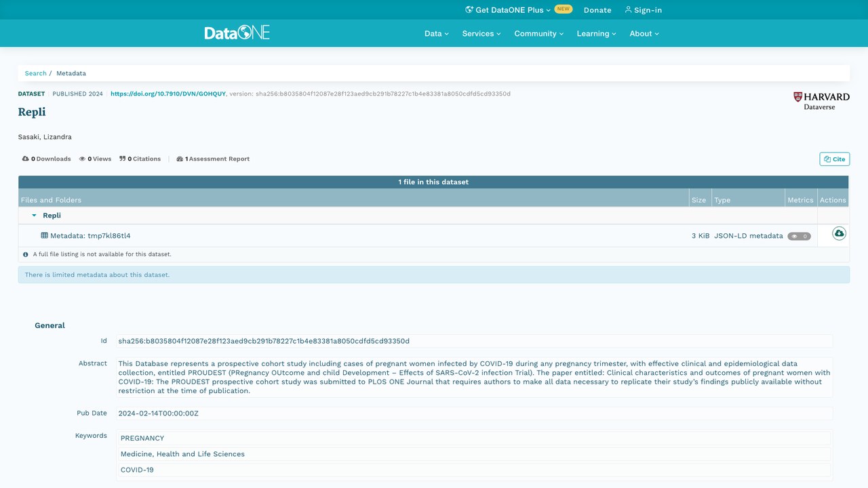Click the DataONE logo
868x488 pixels.
point(237,33)
